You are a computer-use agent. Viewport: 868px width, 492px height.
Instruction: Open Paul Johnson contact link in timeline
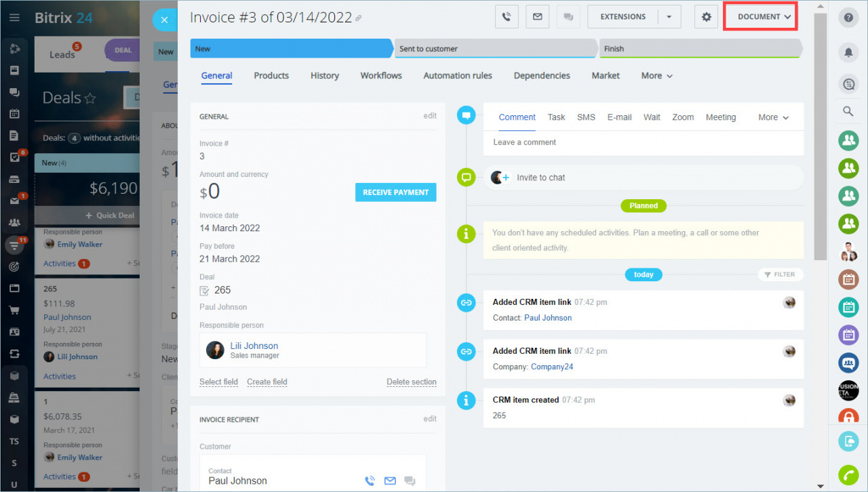click(548, 318)
